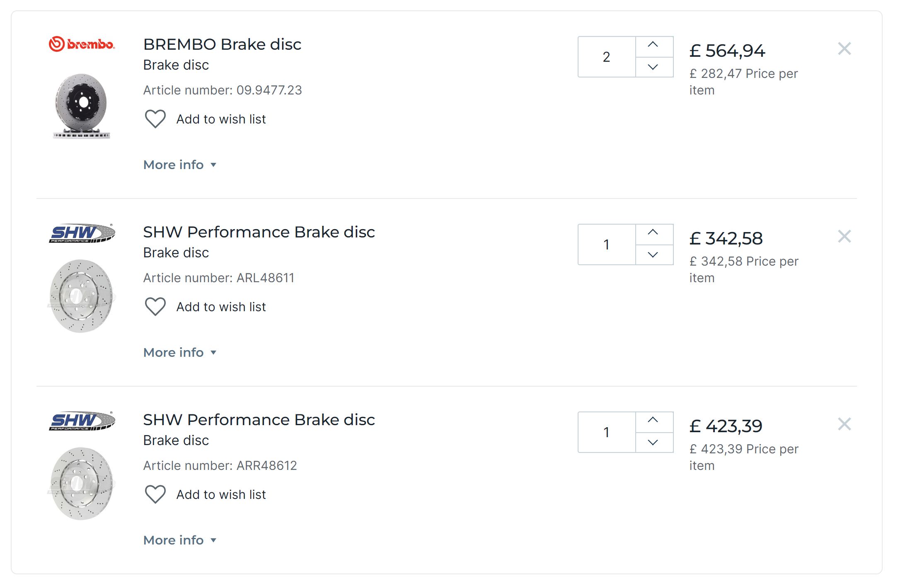Remove the £423,39 SHW brake disc item
The width and height of the screenshot is (898, 588).
(x=844, y=424)
